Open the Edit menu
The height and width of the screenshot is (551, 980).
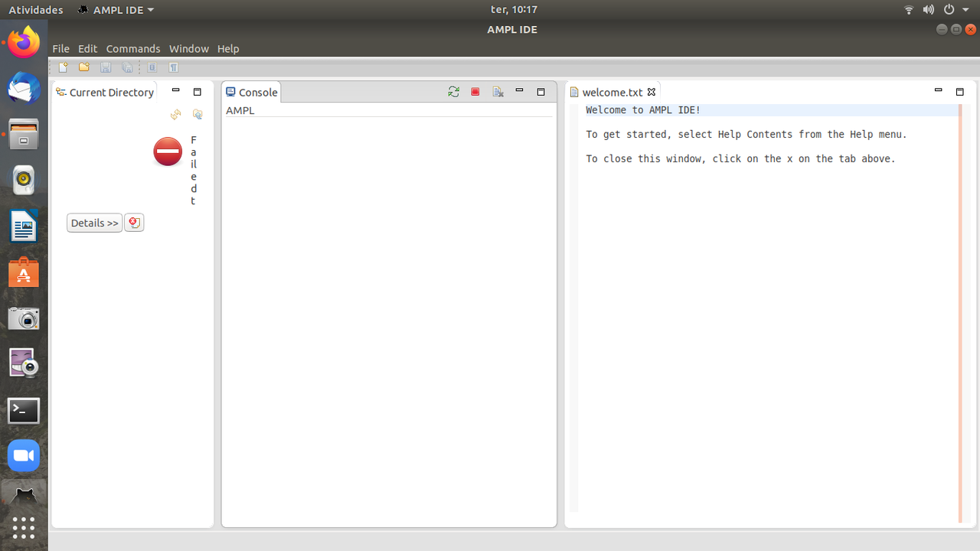(87, 48)
